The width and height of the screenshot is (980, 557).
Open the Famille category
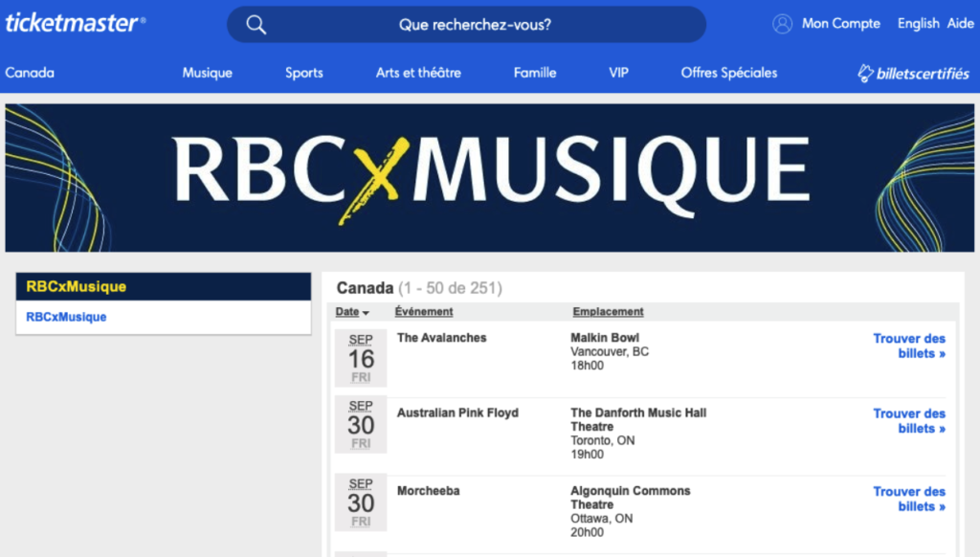tap(534, 72)
